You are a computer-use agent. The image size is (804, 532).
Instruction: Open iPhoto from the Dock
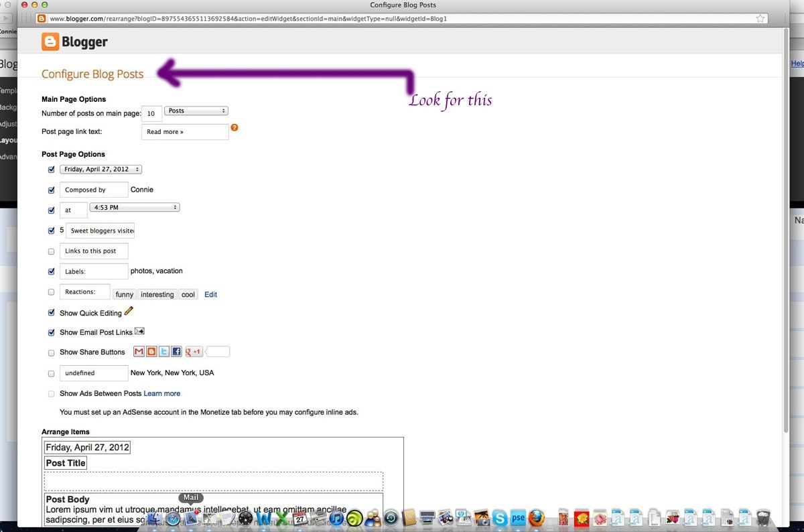click(x=482, y=518)
